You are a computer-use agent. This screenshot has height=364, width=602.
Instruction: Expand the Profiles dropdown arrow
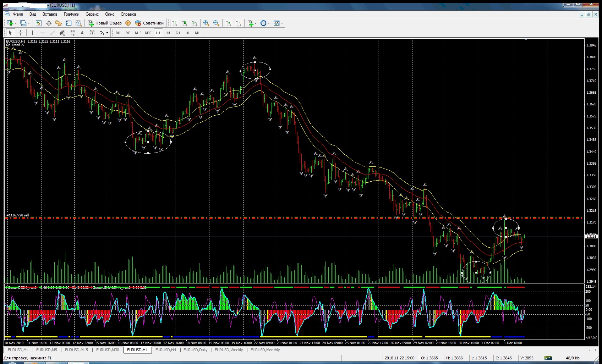coord(29,23)
